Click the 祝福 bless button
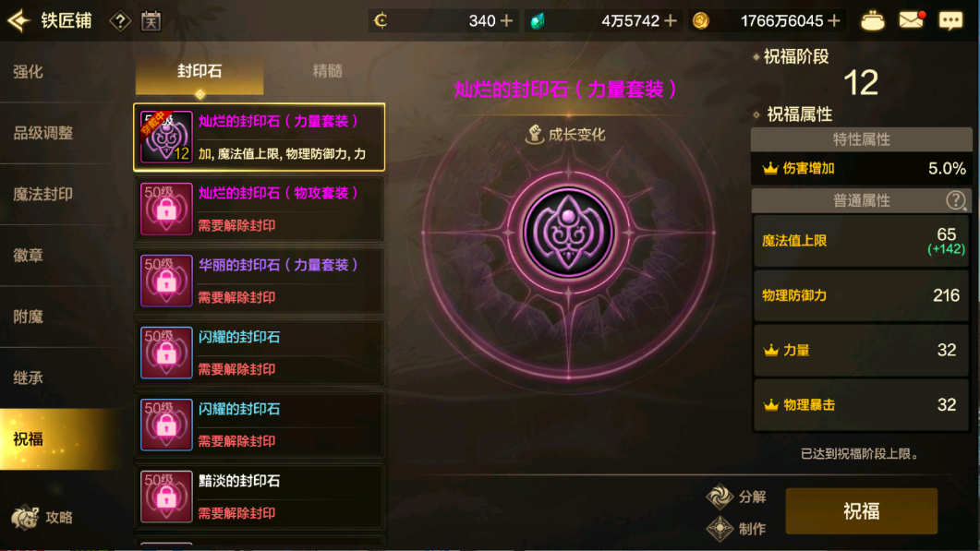The width and height of the screenshot is (980, 551). 861,511
